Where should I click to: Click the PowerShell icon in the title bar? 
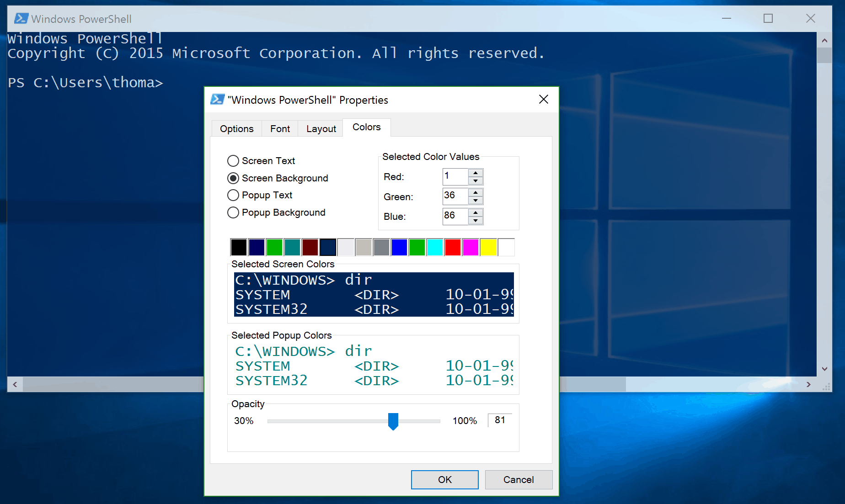[x=21, y=18]
